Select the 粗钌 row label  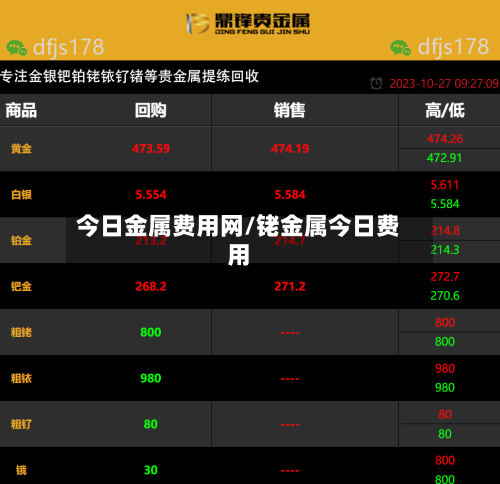(x=21, y=424)
